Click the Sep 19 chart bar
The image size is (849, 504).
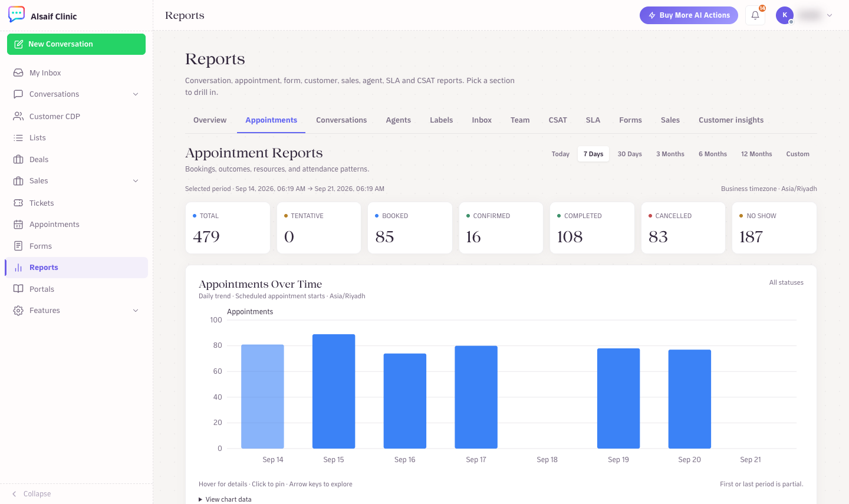point(618,398)
